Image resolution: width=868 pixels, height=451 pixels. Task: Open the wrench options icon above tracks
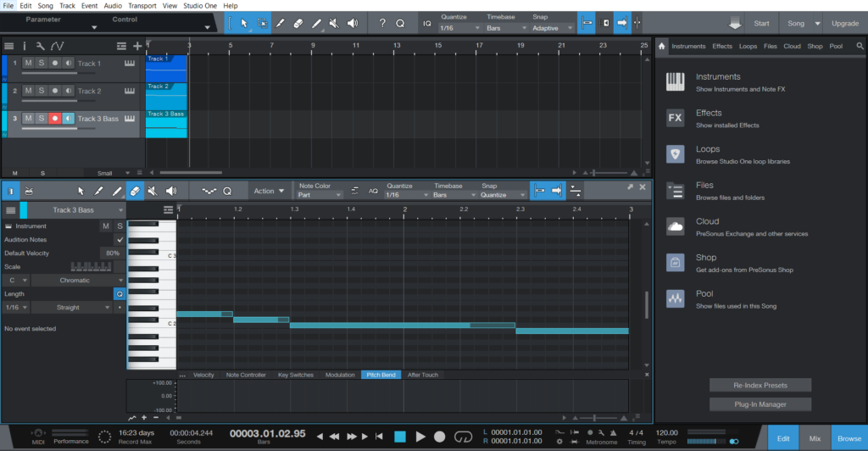click(41, 46)
